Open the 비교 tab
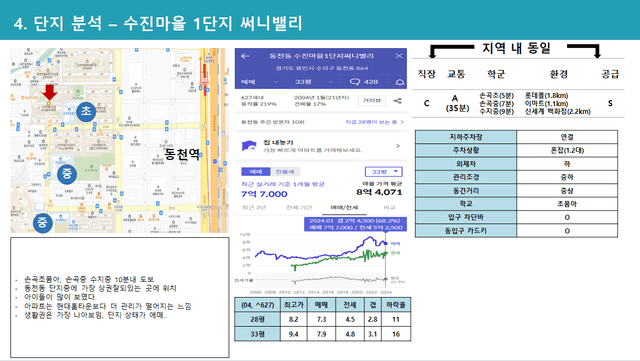640x361 pixels. [389, 207]
